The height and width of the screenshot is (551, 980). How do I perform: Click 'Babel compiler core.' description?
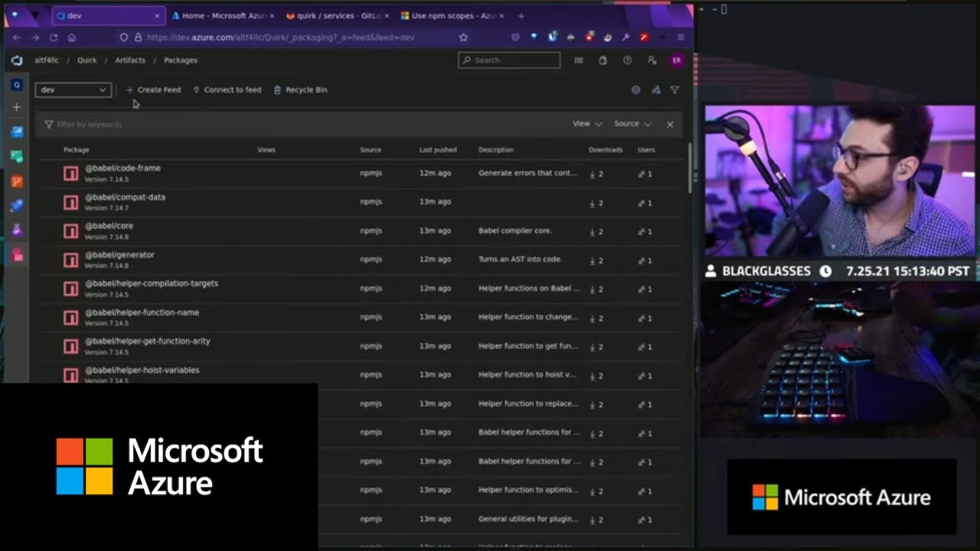point(515,231)
